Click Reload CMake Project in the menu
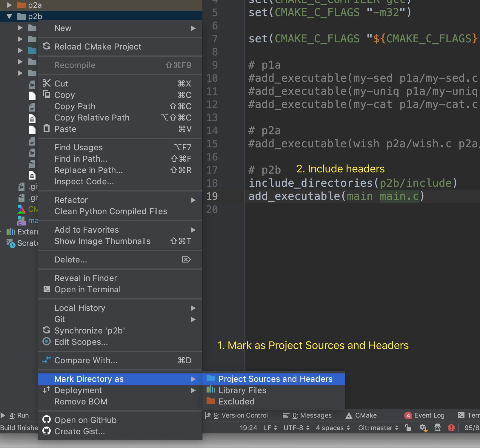Image resolution: width=480 pixels, height=448 pixels. click(x=98, y=47)
